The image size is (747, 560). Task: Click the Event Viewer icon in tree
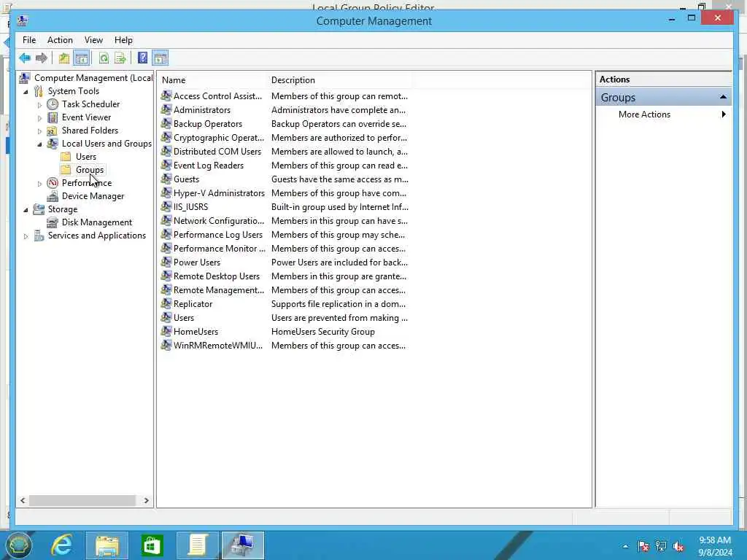point(53,117)
